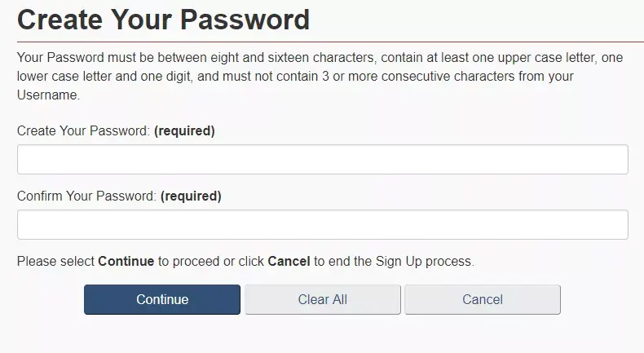Click bold "Continue" word in the instruction sentence
This screenshot has height=353, width=644.
(126, 262)
